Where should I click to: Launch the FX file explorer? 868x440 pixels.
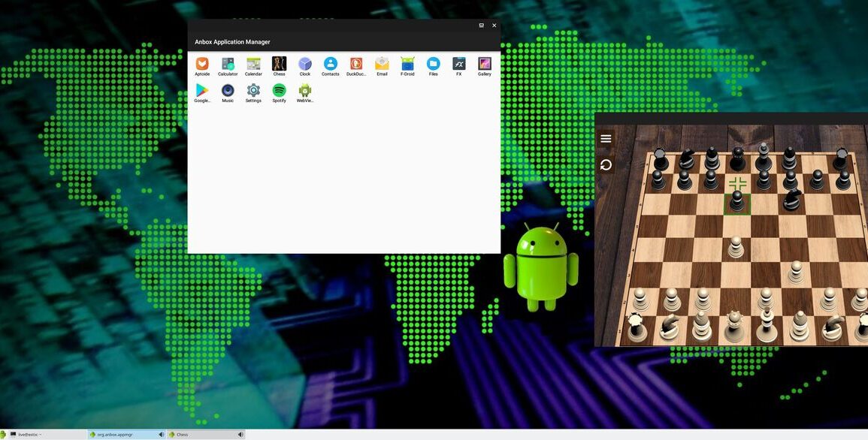point(458,65)
